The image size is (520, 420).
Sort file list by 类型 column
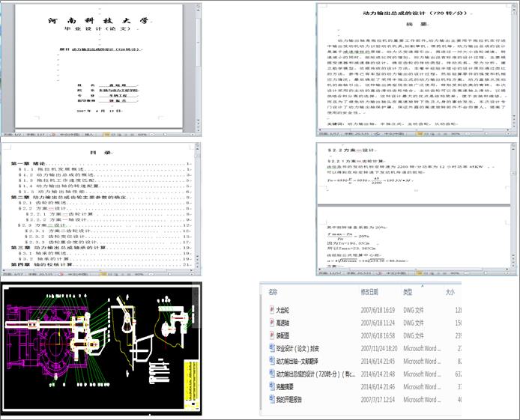pos(408,292)
